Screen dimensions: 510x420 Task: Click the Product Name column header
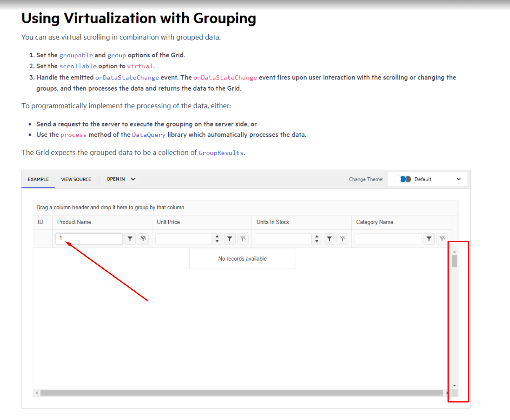pos(74,222)
